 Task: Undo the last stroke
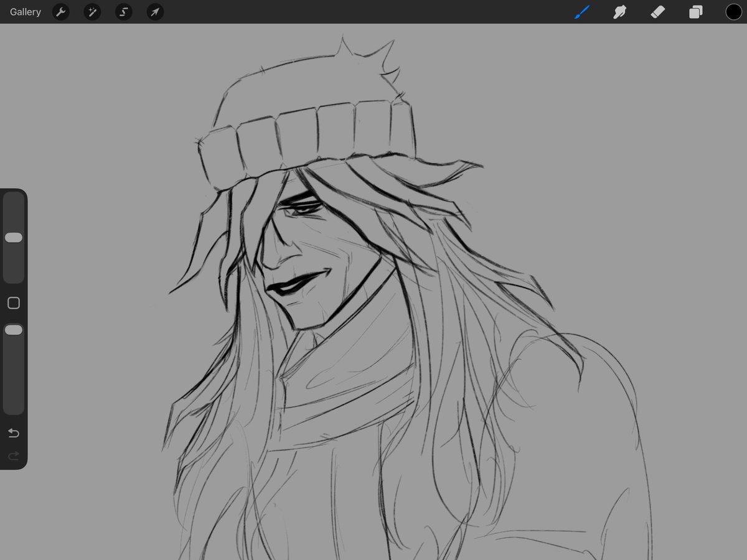tap(14, 433)
